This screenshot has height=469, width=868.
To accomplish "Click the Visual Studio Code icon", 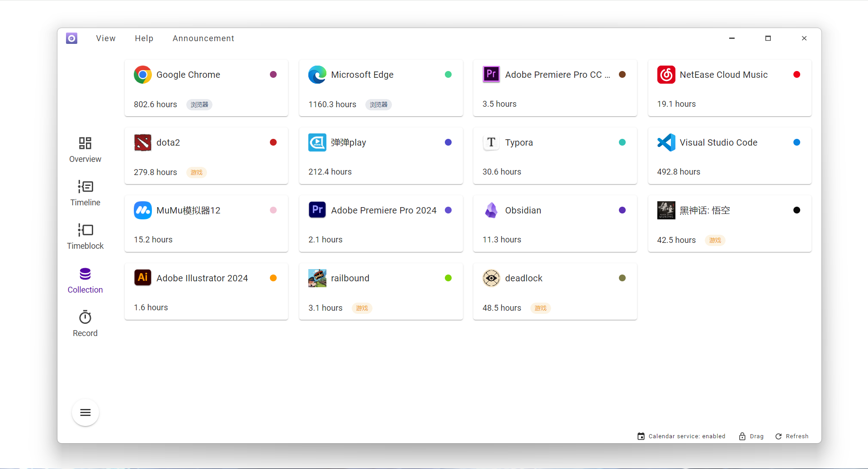I will point(666,142).
